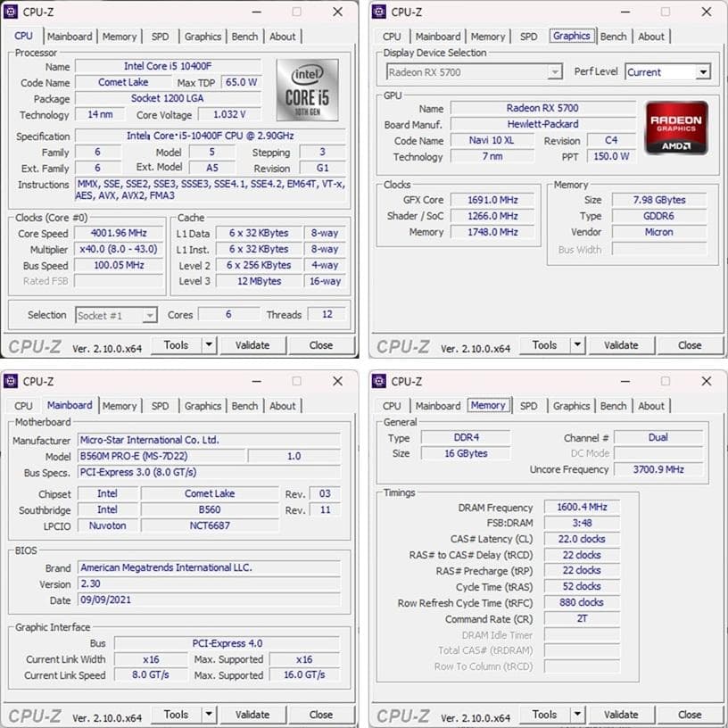Open the About tab in the Graphics window

pos(652,37)
